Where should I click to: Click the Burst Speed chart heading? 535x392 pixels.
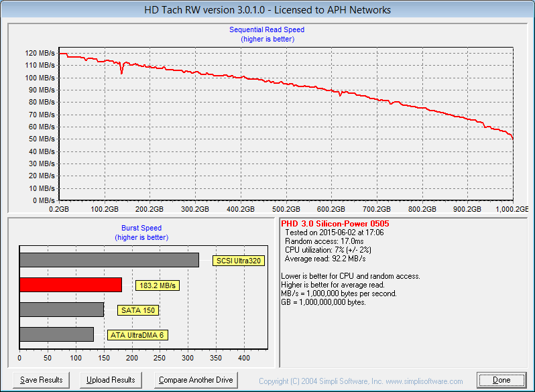pos(141,228)
